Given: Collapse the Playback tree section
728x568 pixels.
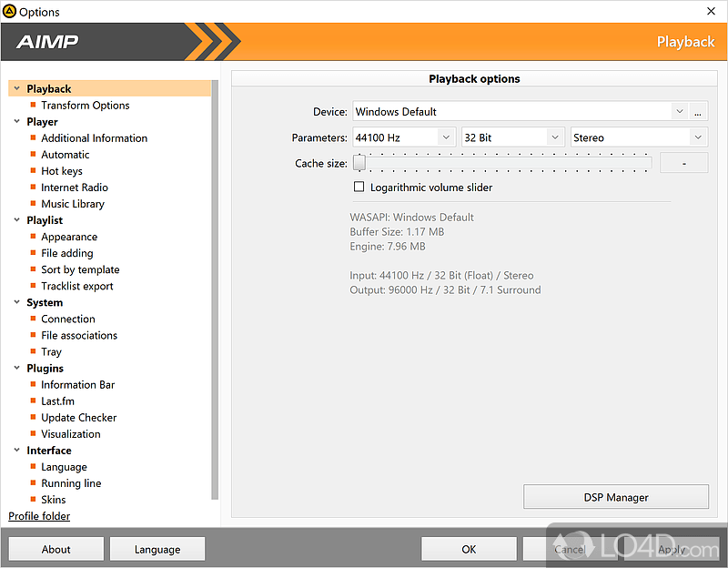Looking at the screenshot, I should coord(16,88).
